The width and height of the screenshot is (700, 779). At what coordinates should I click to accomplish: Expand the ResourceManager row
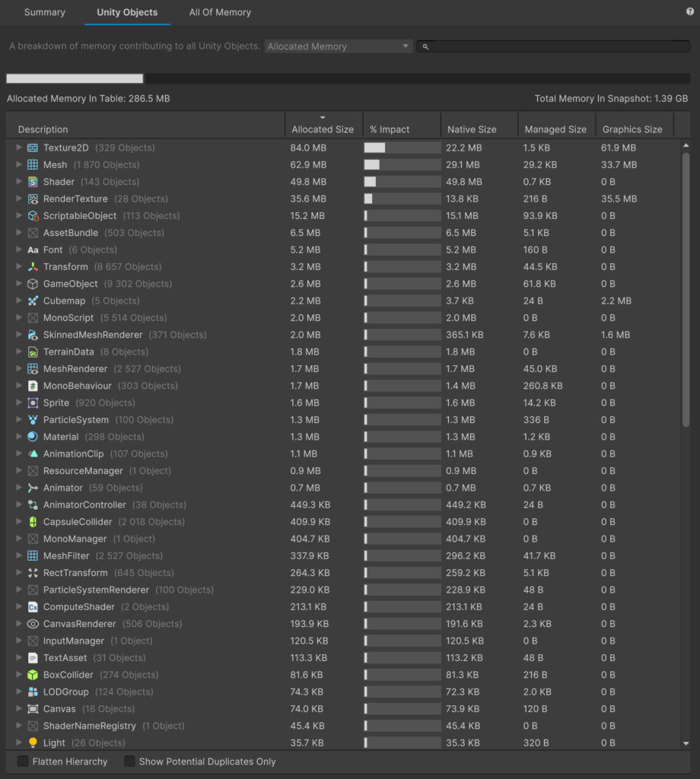18,470
